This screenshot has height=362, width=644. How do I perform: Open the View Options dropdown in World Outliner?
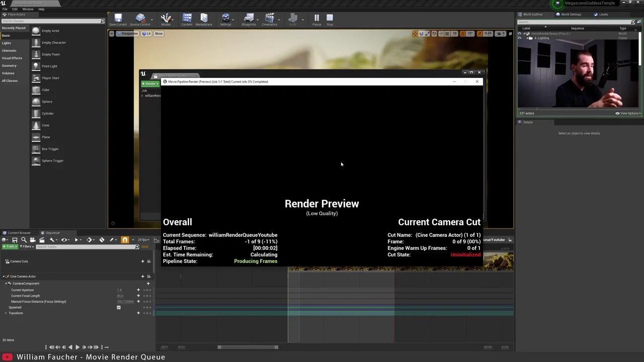coord(628,113)
